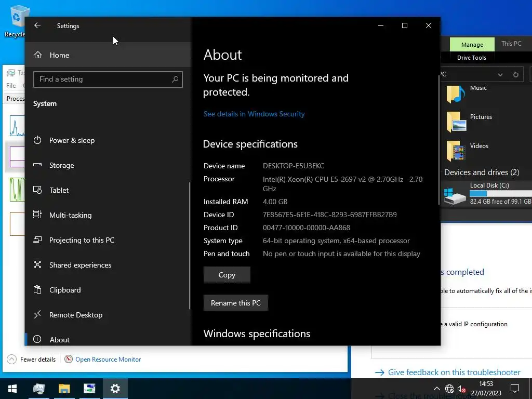Image resolution: width=532 pixels, height=399 pixels.
Task: Click the Windows specifications heading
Action: click(x=257, y=334)
